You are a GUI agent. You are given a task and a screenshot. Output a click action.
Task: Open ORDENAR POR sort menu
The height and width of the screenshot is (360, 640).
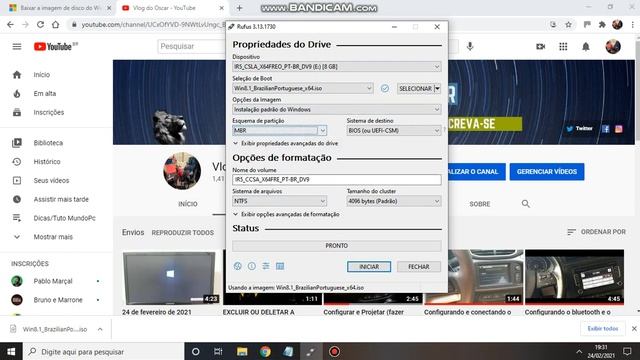click(x=596, y=232)
